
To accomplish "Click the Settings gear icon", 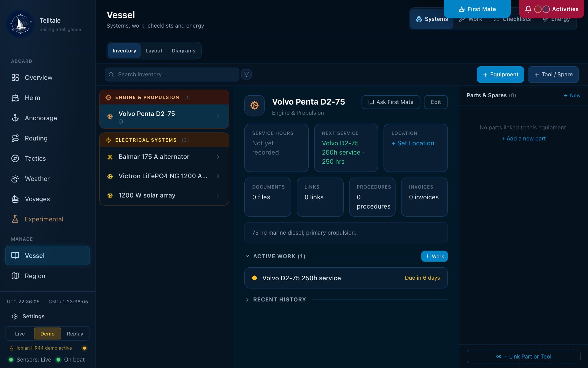I will pyautogui.click(x=15, y=316).
